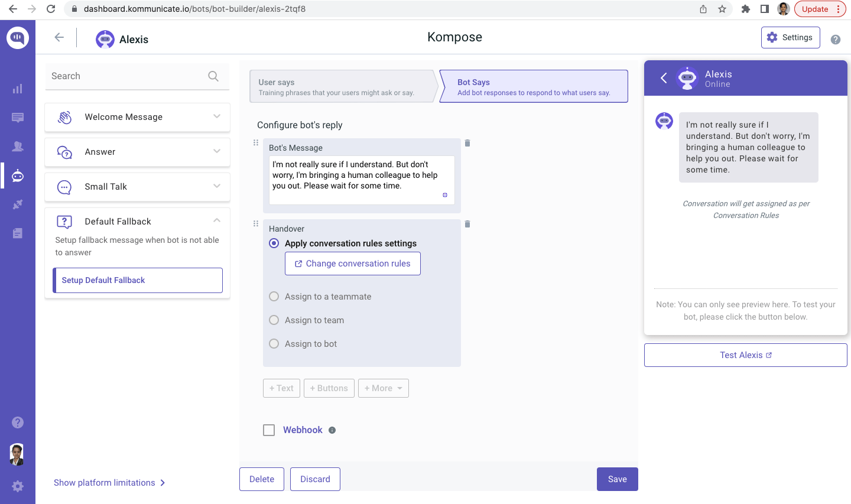Open the analytics bar chart sidebar icon
Viewport: 851px width, 504px height.
(18, 89)
